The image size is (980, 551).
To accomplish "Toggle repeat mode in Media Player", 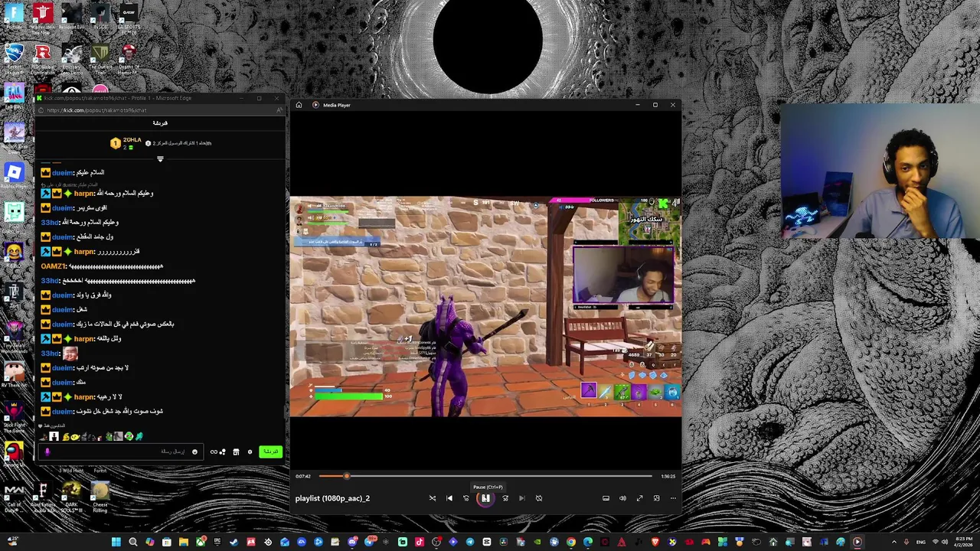I will pyautogui.click(x=539, y=498).
